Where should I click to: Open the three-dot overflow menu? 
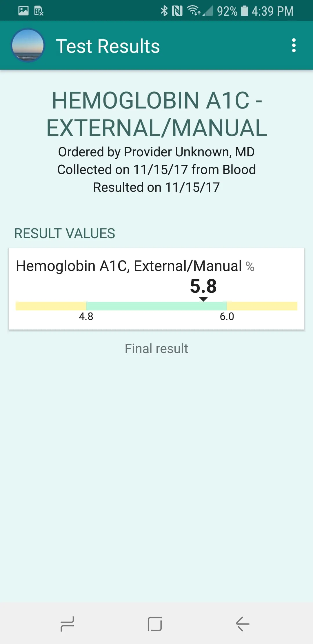(x=294, y=46)
